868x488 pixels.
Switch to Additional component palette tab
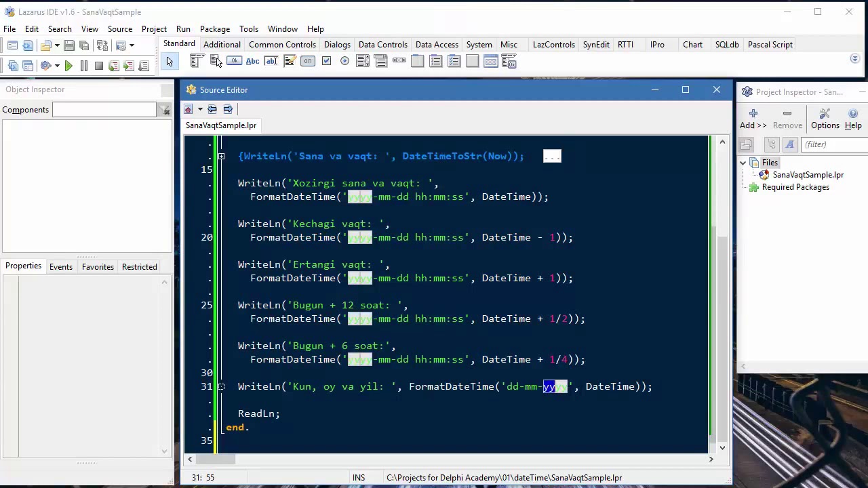pos(222,45)
